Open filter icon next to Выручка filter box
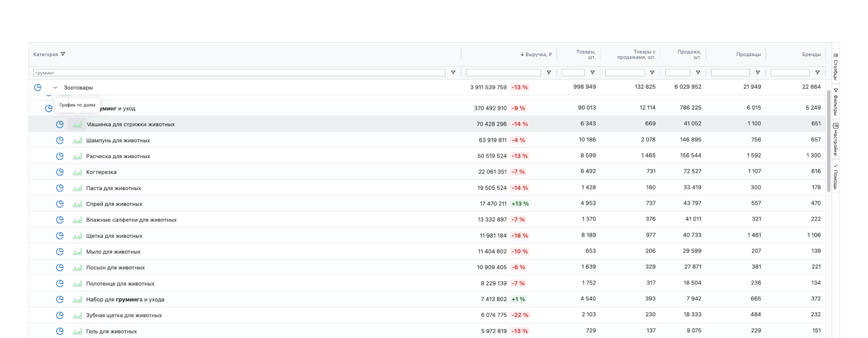This screenshot has height=338, width=868. (548, 73)
